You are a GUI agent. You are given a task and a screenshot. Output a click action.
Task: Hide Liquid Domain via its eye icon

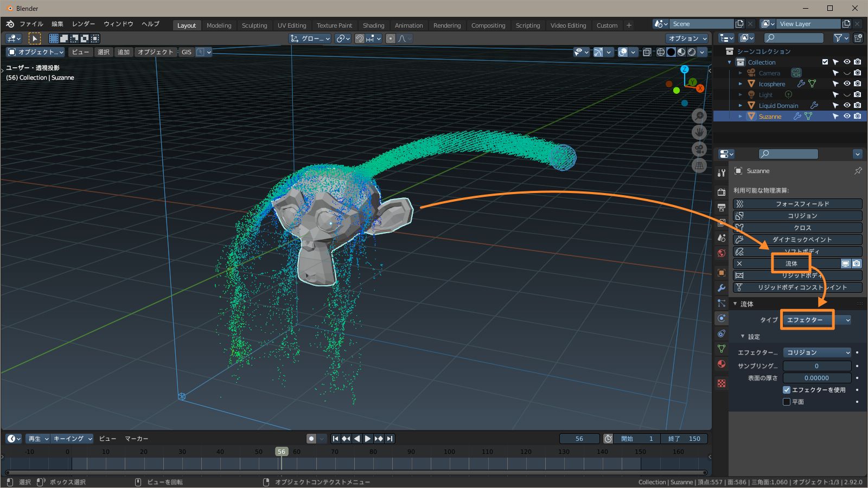847,105
